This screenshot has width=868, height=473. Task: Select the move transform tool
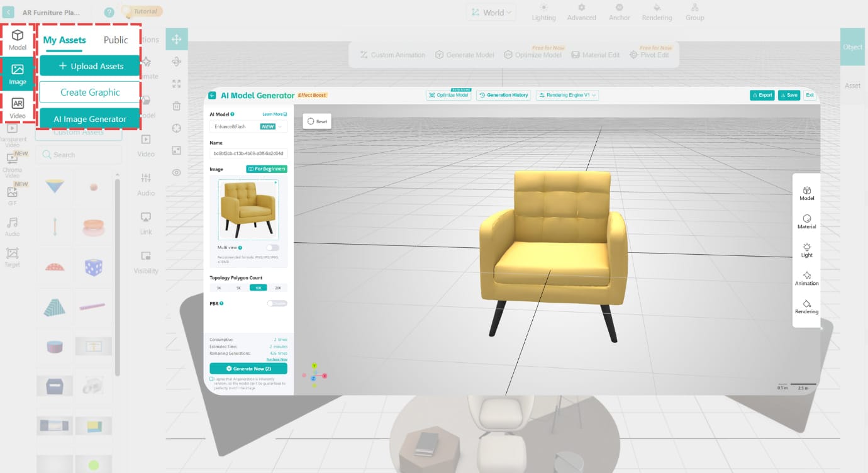pyautogui.click(x=177, y=39)
